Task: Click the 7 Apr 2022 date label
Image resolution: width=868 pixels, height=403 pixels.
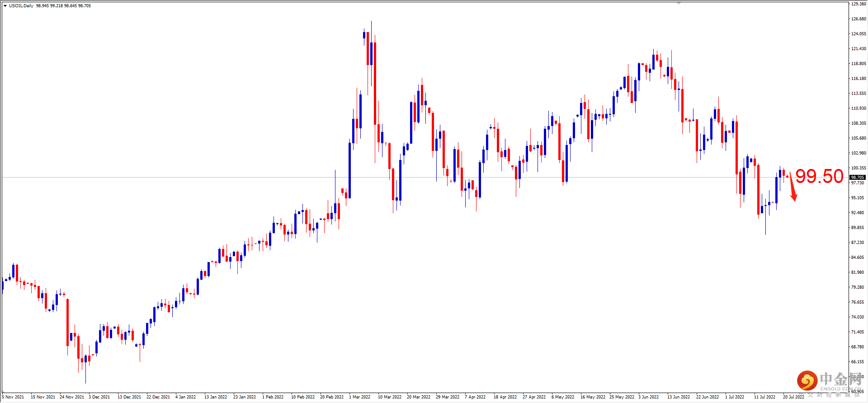Action: [x=475, y=397]
